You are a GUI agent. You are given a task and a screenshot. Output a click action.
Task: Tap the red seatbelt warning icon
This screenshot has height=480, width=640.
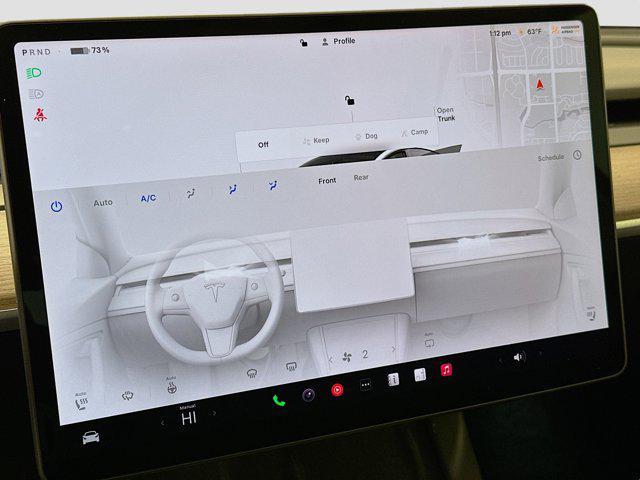pos(40,116)
